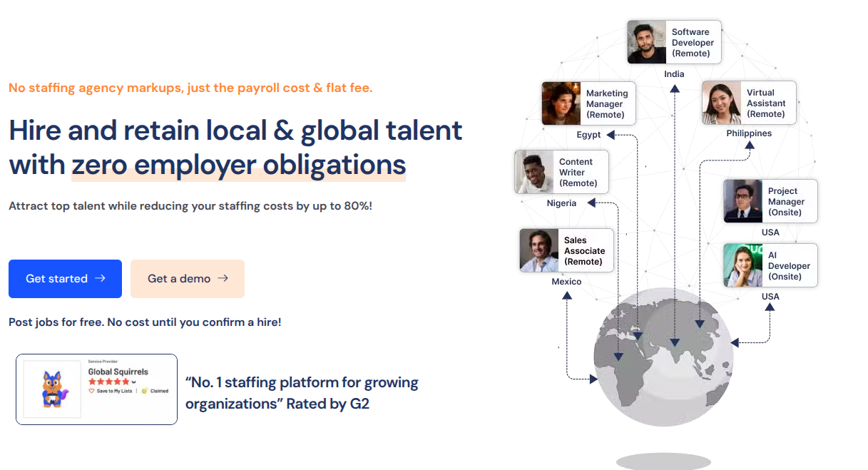The image size is (868, 470).
Task: Click the gray world globe image
Action: 663,356
